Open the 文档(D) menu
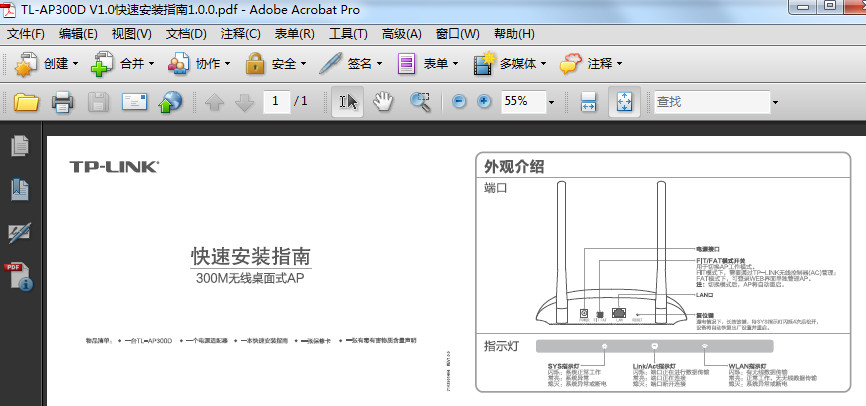The width and height of the screenshot is (866, 406). tap(186, 34)
